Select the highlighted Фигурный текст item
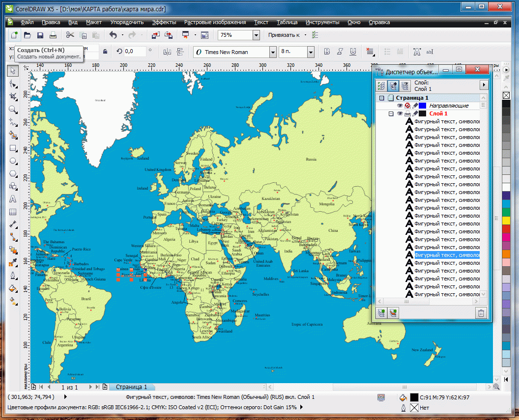 pos(446,255)
